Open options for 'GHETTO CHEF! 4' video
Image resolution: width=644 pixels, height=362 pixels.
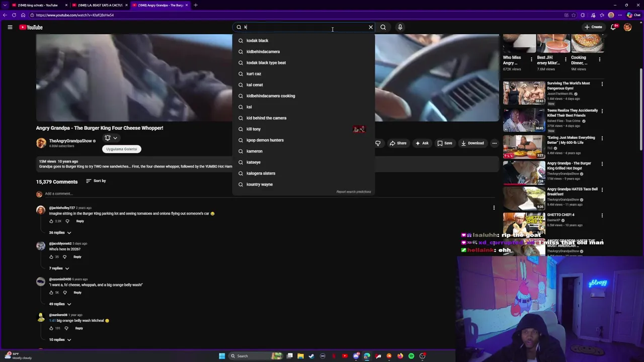pos(602,216)
